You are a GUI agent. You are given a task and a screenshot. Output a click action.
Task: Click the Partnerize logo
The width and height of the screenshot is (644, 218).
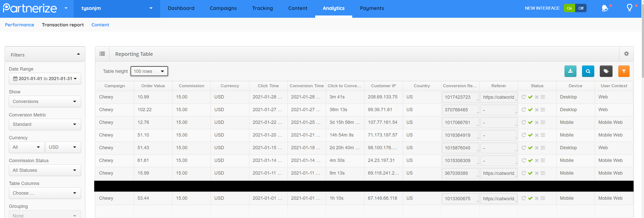pos(30,8)
